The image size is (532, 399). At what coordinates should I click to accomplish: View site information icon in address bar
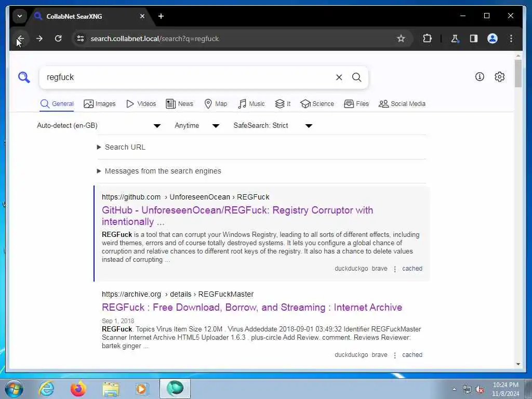click(x=81, y=38)
